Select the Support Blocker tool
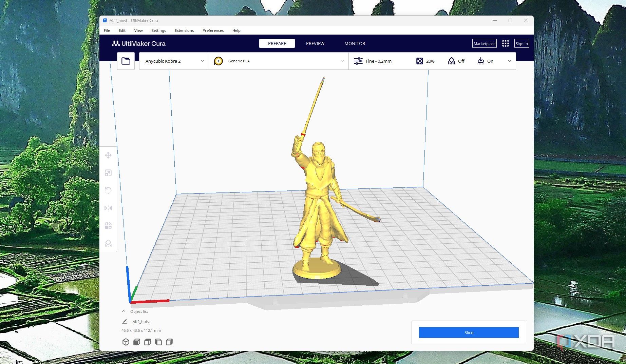 pos(108,243)
